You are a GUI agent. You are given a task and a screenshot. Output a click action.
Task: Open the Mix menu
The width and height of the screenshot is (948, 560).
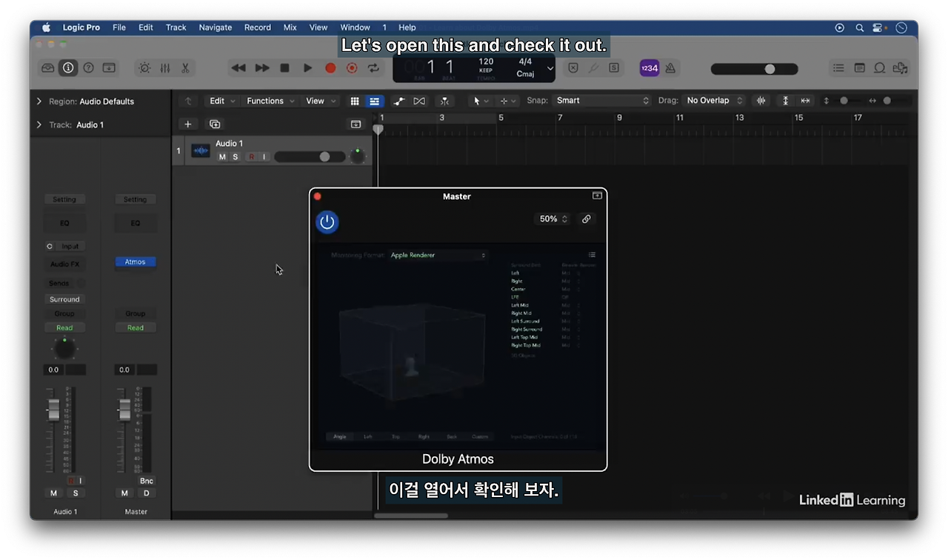(x=290, y=27)
